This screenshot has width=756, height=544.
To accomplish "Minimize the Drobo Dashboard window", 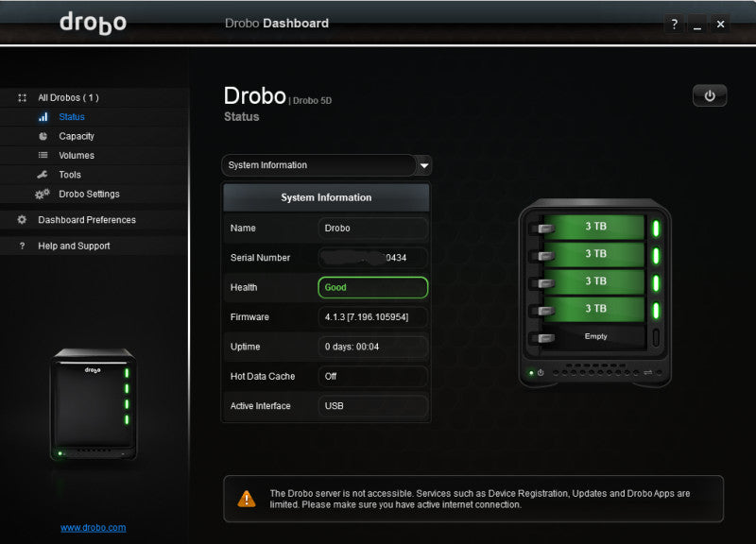I will [697, 24].
